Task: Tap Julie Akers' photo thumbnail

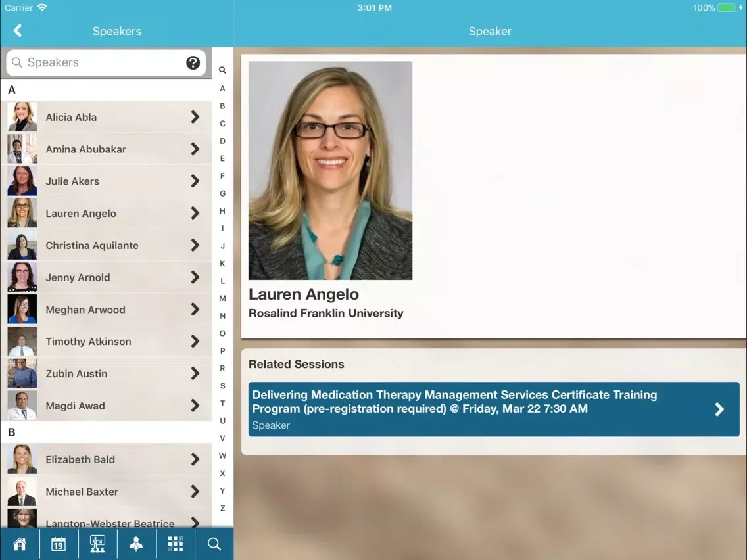Action: pyautogui.click(x=22, y=181)
